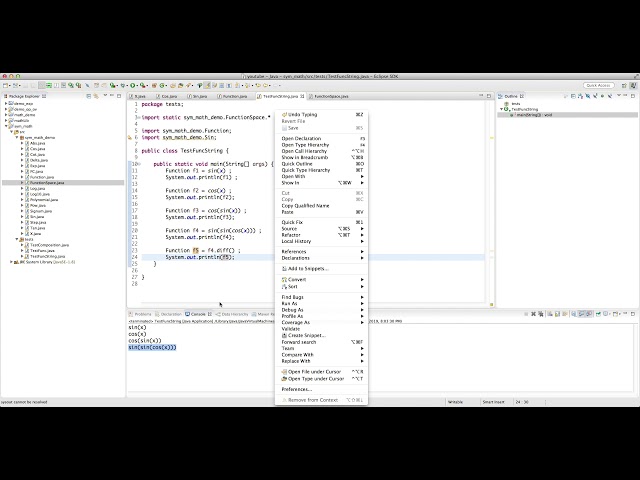Screen dimensions: 640x480
Task: Choose Open Declaration in the context menu
Action: [321, 138]
